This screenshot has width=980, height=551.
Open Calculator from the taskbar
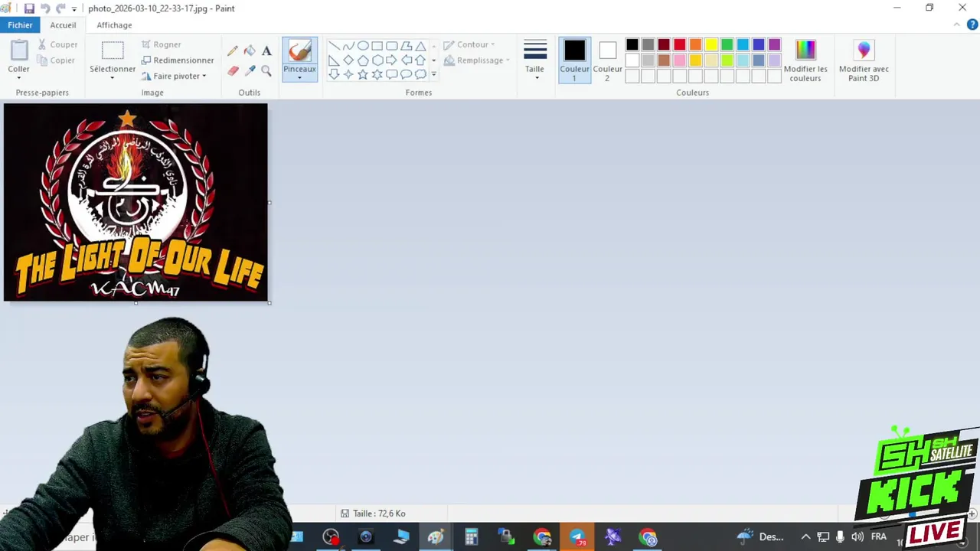point(471,537)
